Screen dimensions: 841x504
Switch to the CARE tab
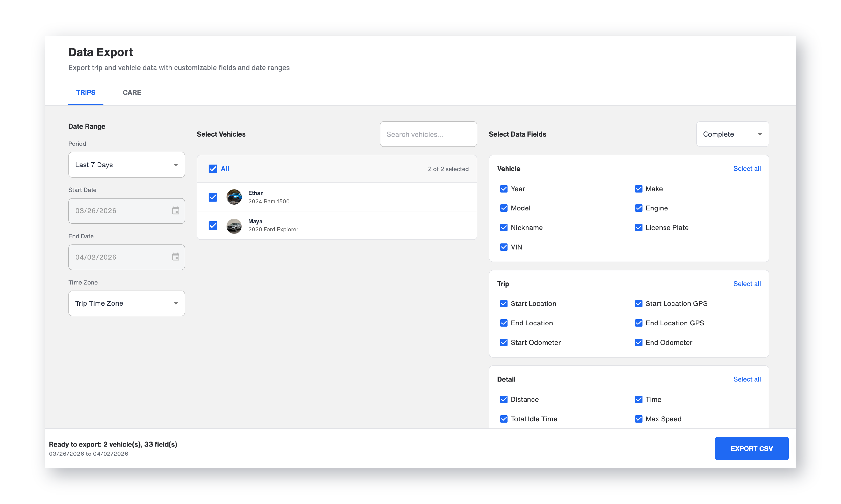point(132,92)
